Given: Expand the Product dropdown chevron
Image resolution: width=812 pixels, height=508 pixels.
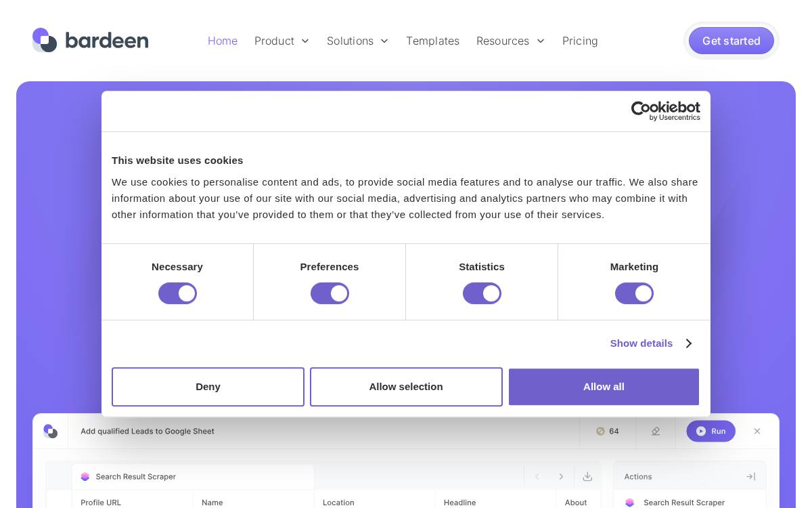Looking at the screenshot, I should pos(305,41).
